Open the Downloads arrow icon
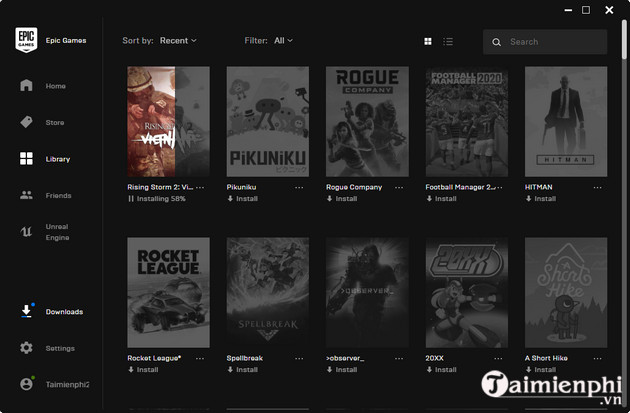The image size is (630, 413). click(26, 311)
